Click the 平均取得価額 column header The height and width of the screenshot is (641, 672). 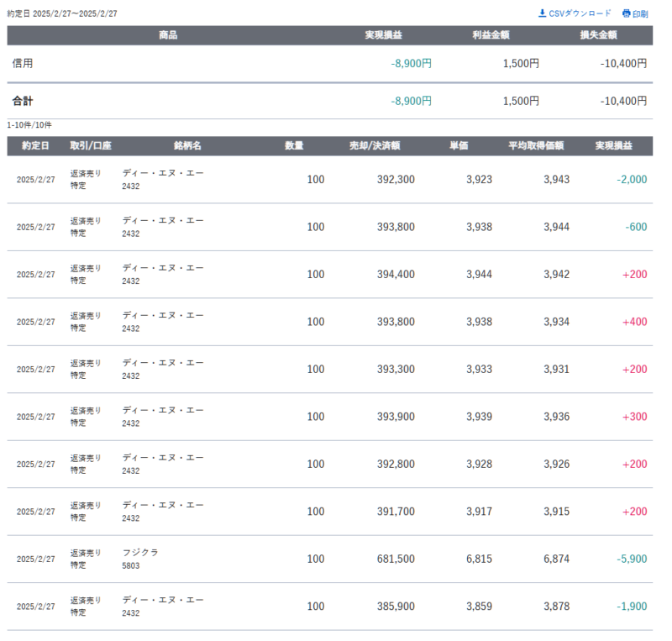(x=536, y=145)
